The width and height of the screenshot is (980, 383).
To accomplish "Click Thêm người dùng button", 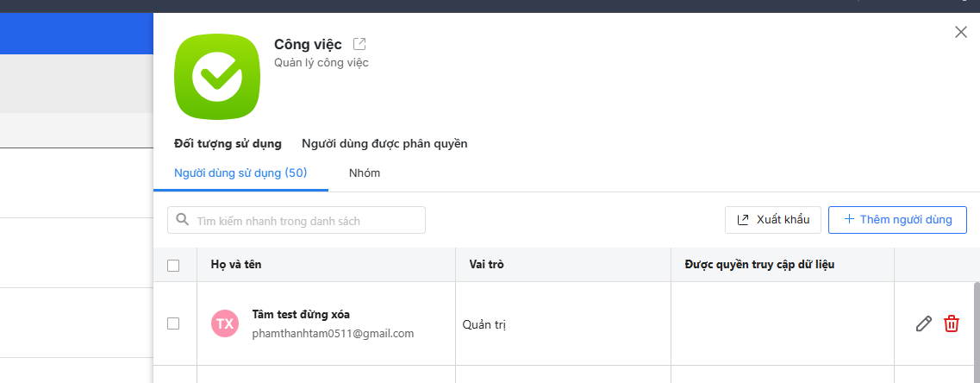I will click(x=897, y=219).
